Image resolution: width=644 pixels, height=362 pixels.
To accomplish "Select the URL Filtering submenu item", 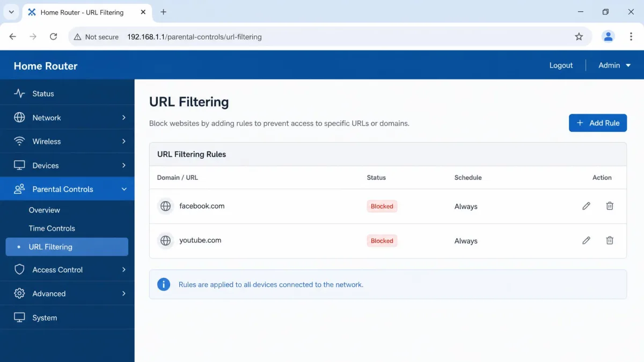I will 67,247.
